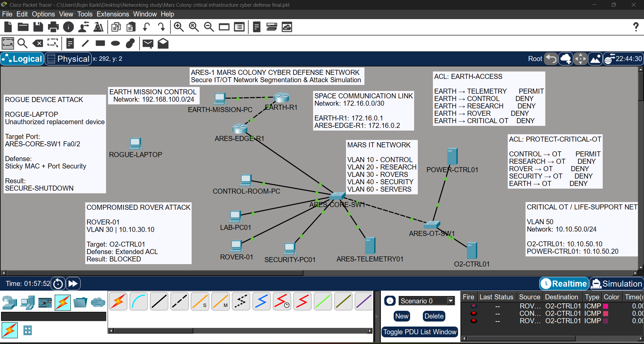
Task: Click the Copy icon in toolbar
Action: [116, 27]
